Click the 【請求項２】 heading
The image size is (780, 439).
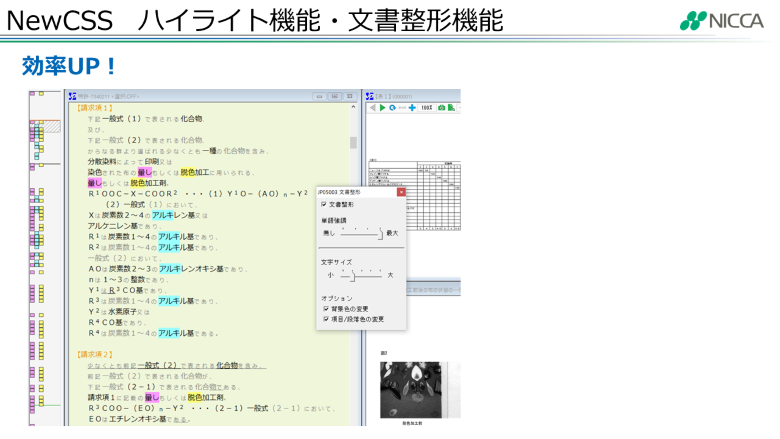95,354
